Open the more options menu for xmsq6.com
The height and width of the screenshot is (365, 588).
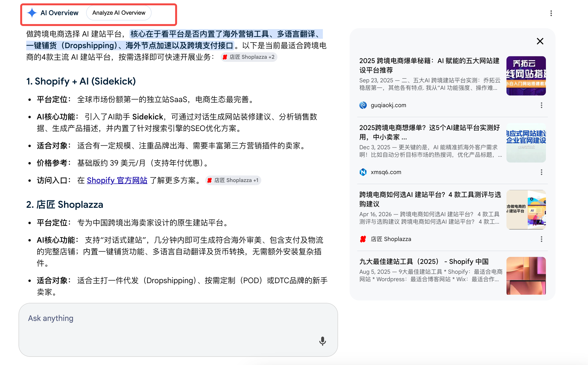[541, 172]
